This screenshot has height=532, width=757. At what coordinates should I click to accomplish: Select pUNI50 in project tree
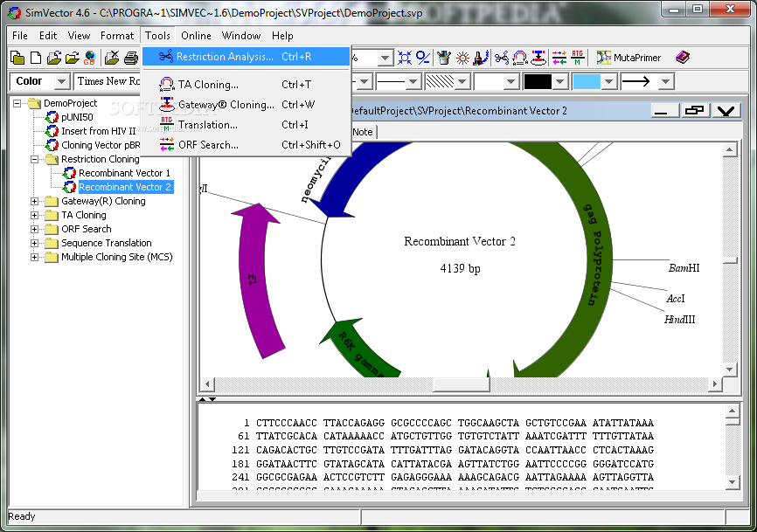[77, 117]
